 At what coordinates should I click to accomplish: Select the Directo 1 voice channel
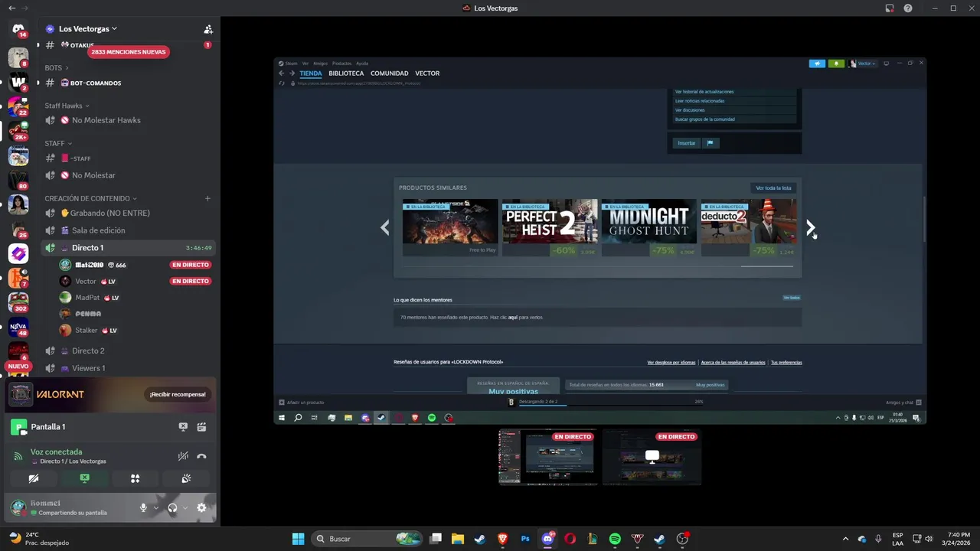coord(129,248)
